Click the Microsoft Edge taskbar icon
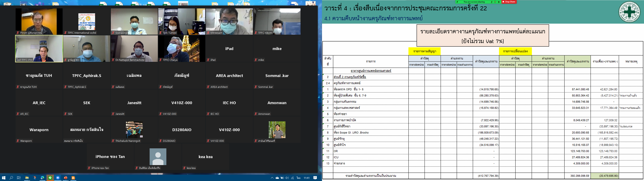This screenshot has width=644, height=181. (42, 178)
